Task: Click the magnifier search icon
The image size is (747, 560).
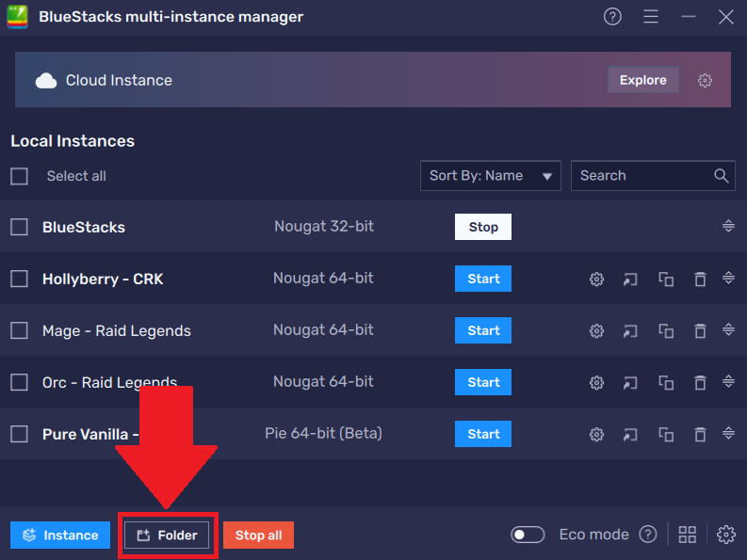Action: pyautogui.click(x=722, y=176)
